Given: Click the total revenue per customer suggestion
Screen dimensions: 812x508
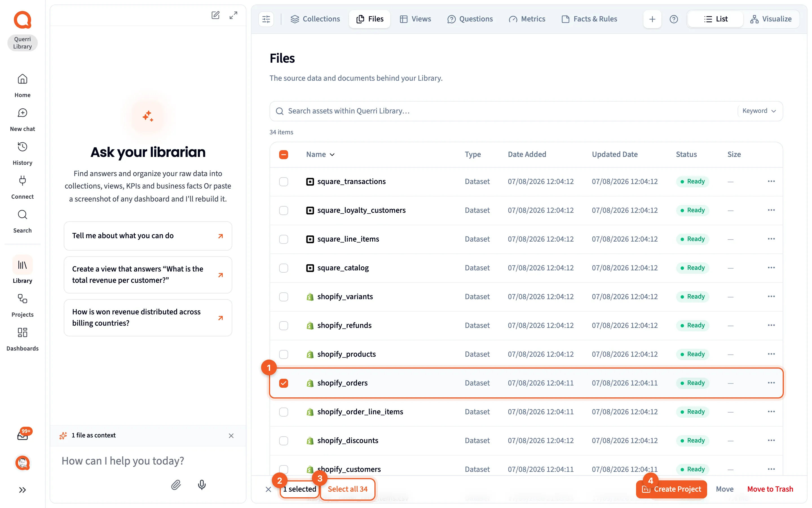Looking at the screenshot, I should tap(148, 275).
